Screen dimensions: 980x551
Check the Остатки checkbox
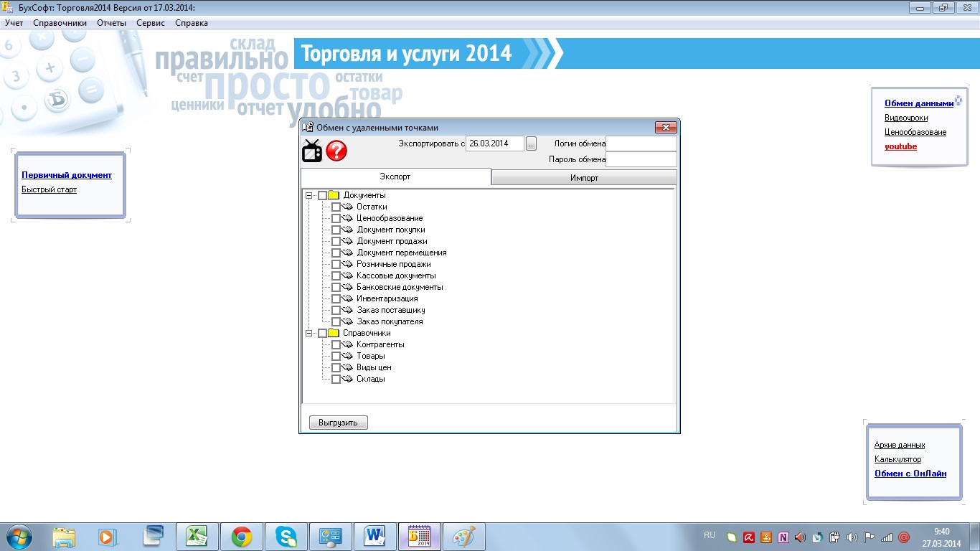click(336, 207)
